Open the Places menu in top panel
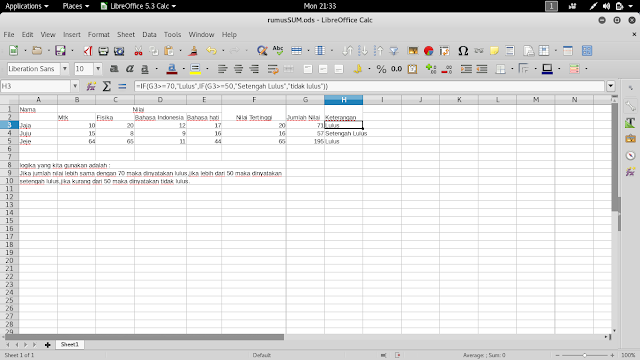The image size is (640, 360). [76, 6]
